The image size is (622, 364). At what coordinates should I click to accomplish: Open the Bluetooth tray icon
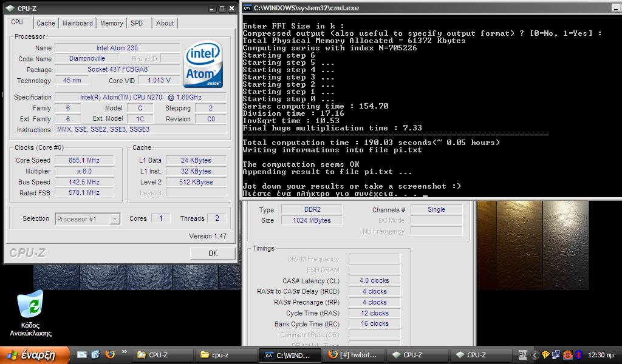tap(578, 355)
